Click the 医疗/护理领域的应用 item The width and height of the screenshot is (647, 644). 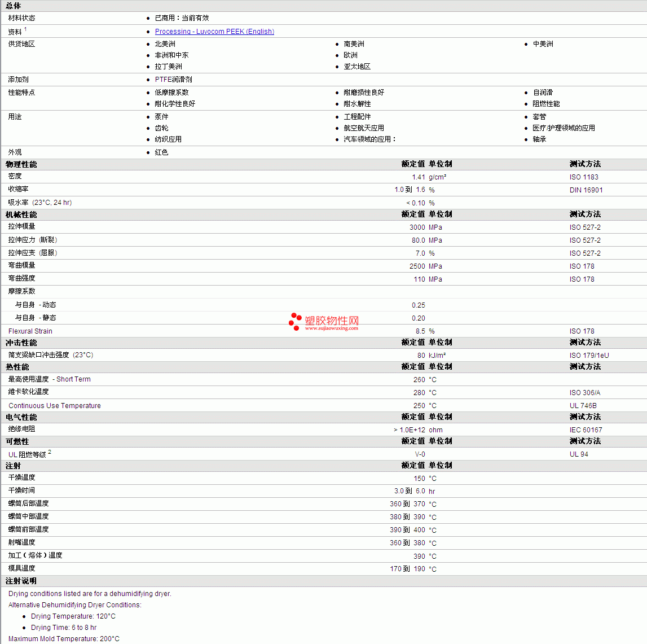pos(564,128)
